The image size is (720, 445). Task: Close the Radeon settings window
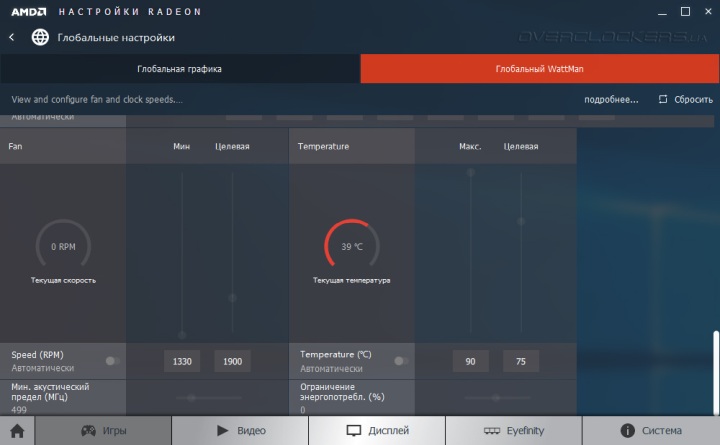pyautogui.click(x=708, y=11)
